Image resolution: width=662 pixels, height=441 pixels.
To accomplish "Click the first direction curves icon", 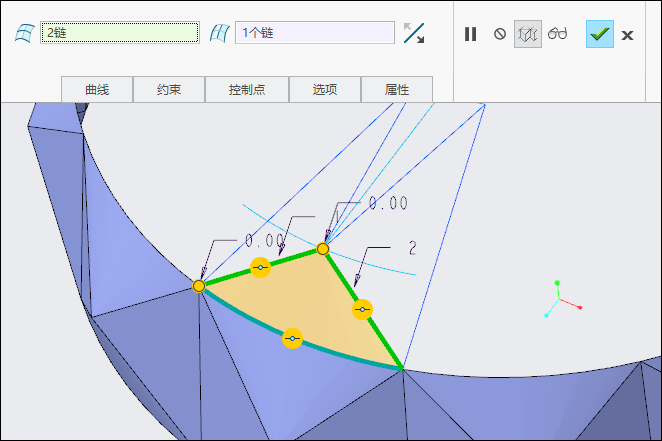I will pyautogui.click(x=22, y=33).
